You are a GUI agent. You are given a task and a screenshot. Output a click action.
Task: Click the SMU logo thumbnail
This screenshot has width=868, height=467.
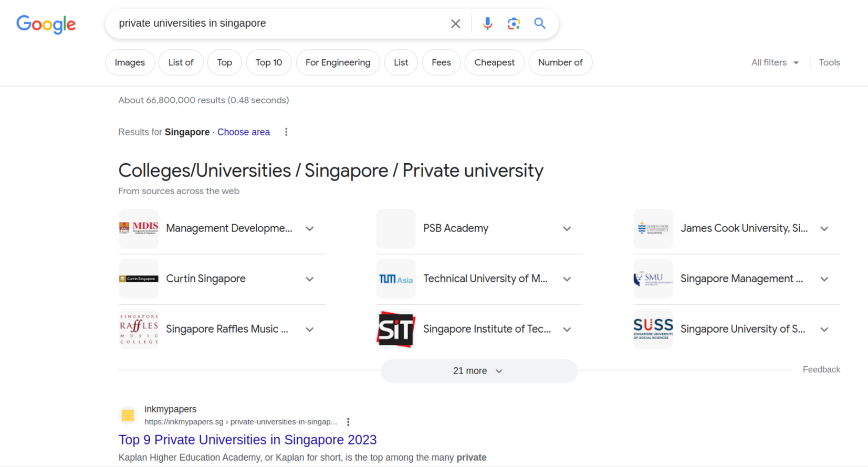coord(653,279)
